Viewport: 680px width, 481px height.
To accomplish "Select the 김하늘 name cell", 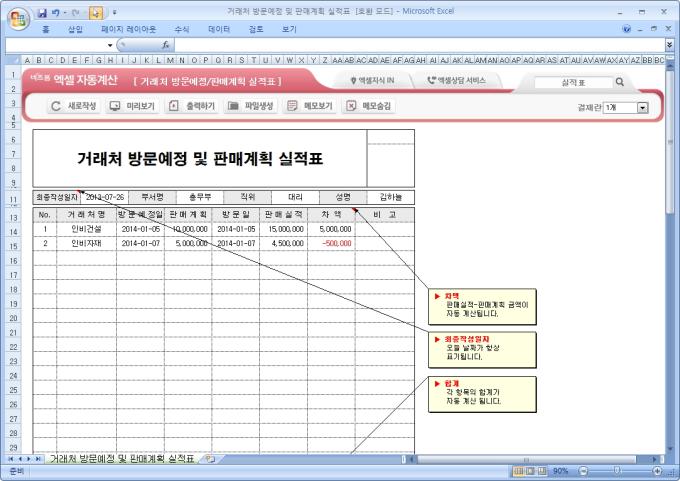I will tap(390, 197).
